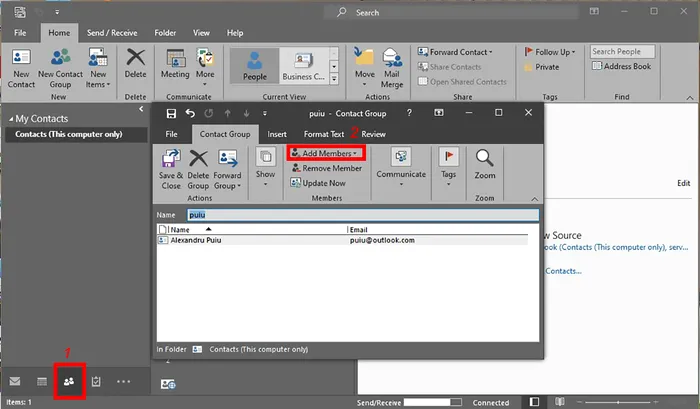This screenshot has width=700, height=409.
Task: Open the Move dropdown
Action: [x=365, y=68]
